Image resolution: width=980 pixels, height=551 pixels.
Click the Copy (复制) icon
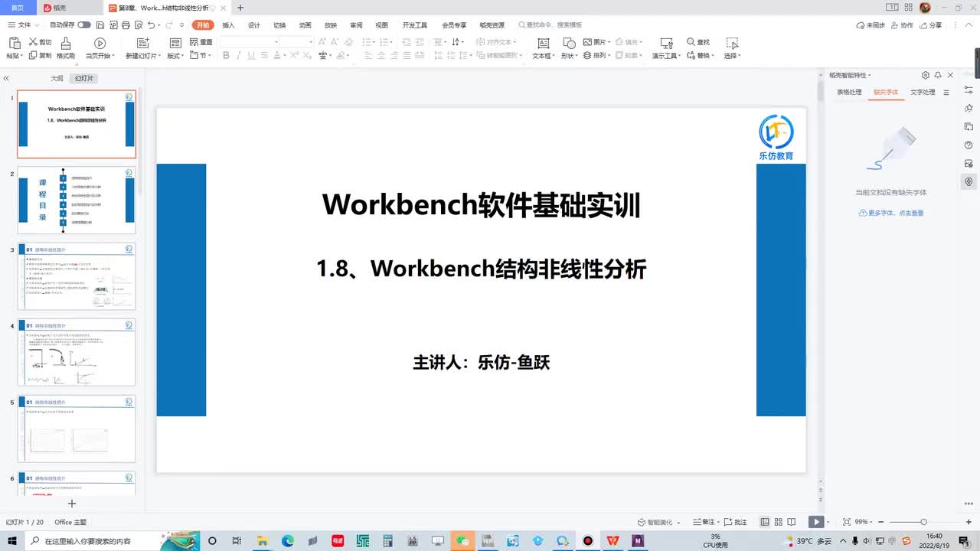point(34,55)
